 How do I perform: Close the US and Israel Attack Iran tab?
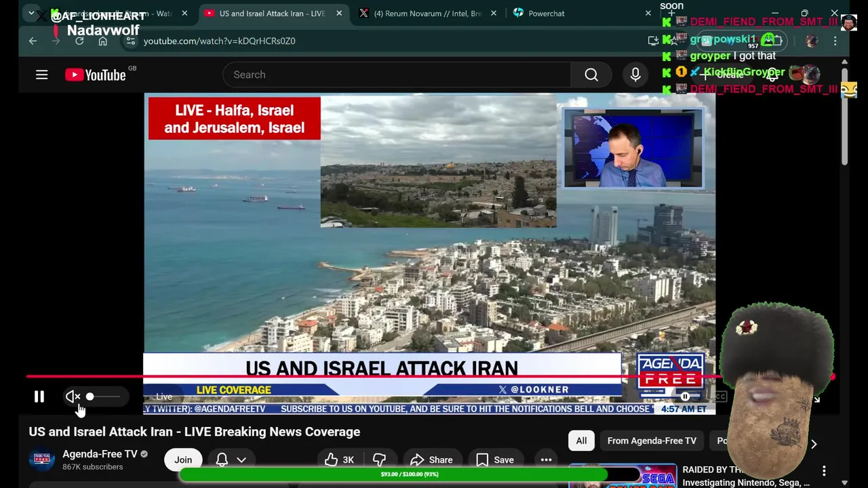pos(338,13)
